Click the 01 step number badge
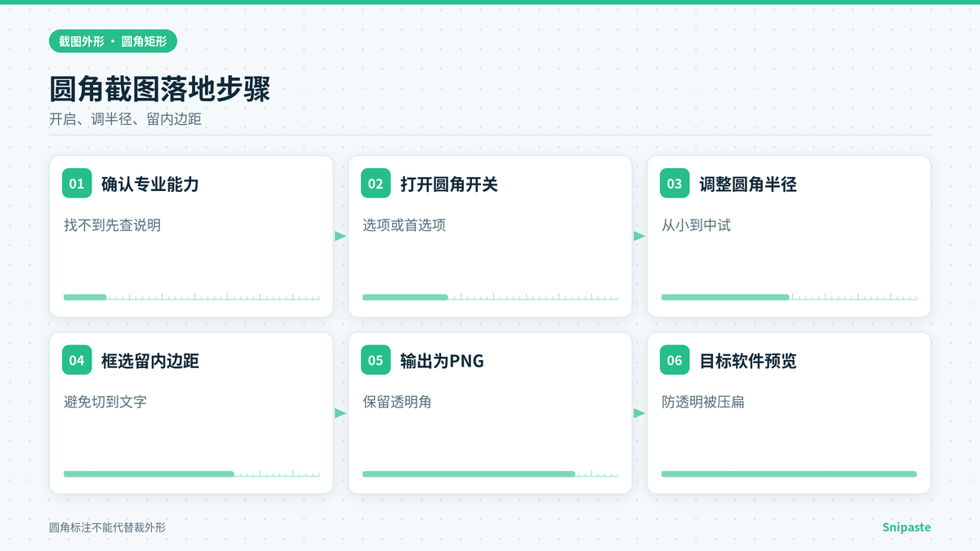Viewport: 980px width, 551px height. click(77, 184)
